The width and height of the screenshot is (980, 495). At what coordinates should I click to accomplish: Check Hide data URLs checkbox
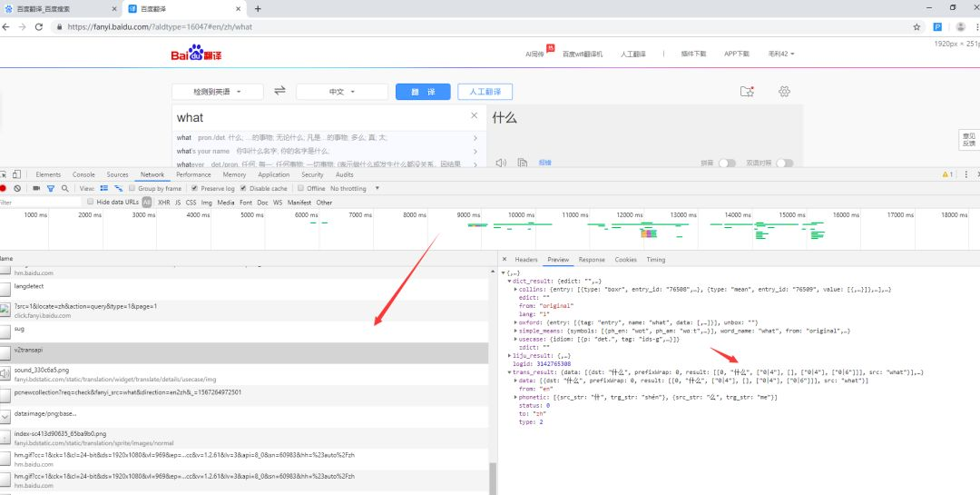pyautogui.click(x=91, y=203)
